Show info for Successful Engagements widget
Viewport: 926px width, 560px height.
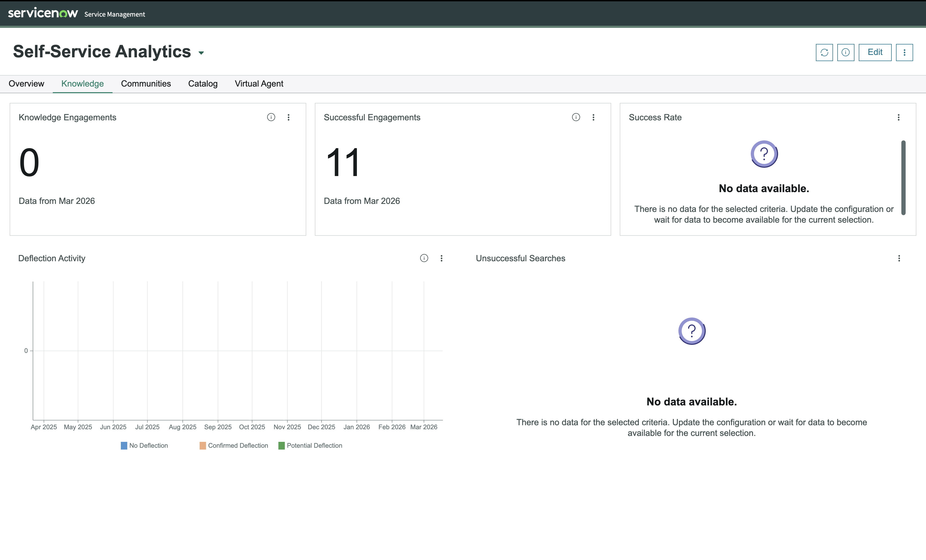[x=576, y=117]
